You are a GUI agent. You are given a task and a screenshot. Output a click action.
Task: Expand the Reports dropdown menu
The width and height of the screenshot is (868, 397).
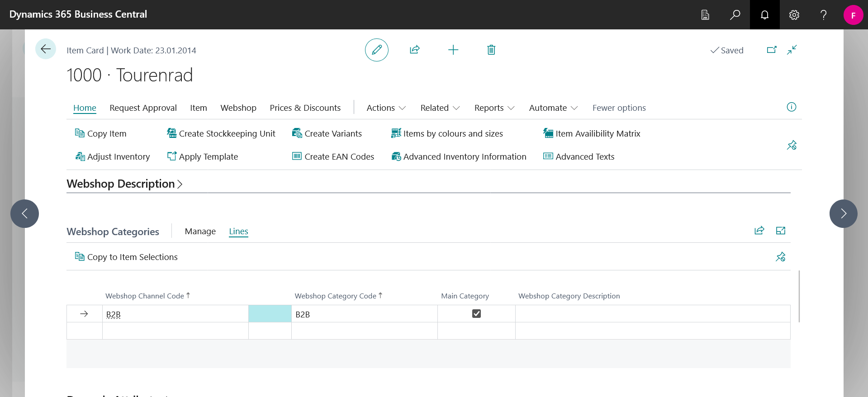[494, 108]
